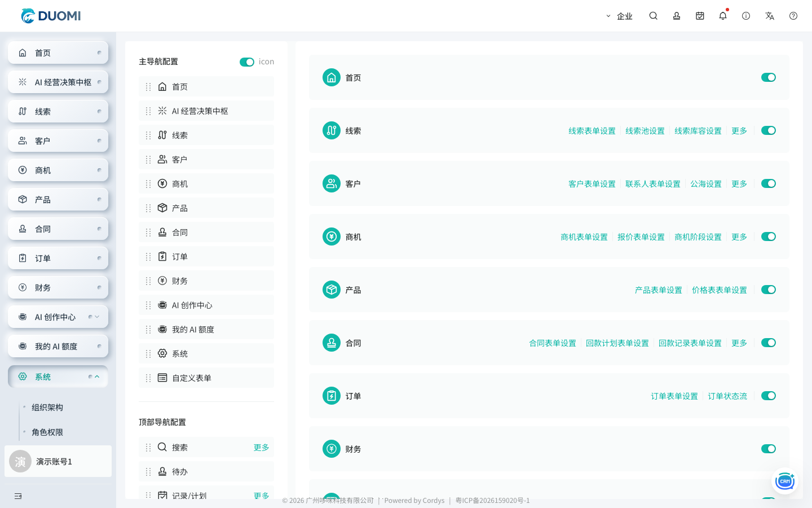Click the DUOMI logo

pyautogui.click(x=51, y=16)
